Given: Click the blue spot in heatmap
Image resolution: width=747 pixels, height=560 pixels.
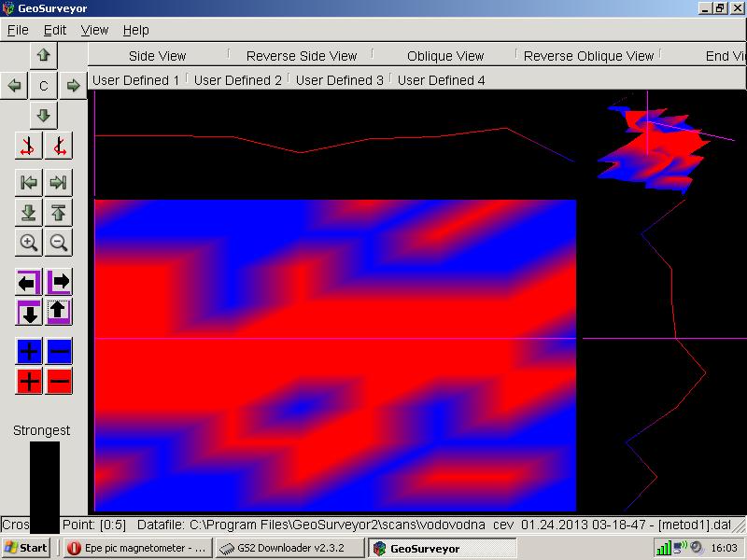Looking at the screenshot, I should pos(300,407).
